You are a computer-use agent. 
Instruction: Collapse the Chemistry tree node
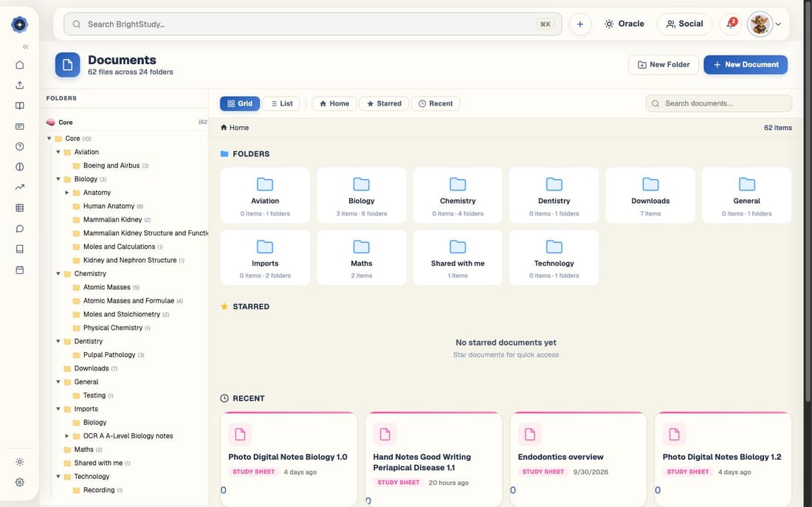[58, 274]
